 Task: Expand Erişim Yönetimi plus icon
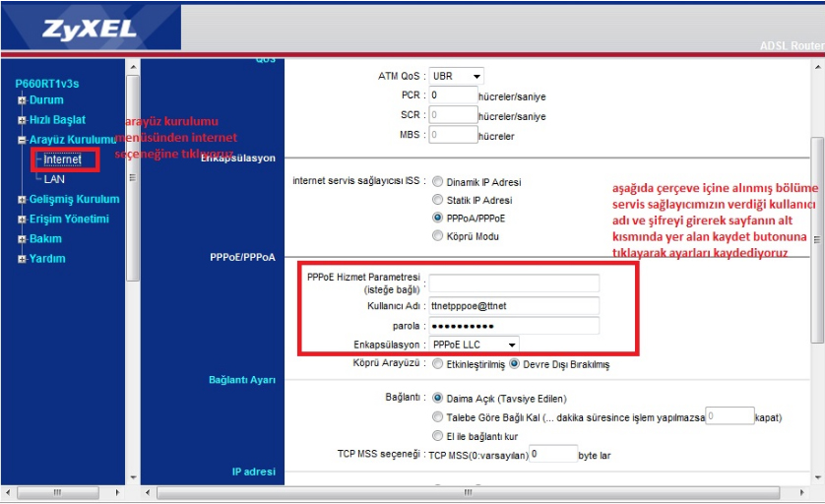[x=21, y=220]
